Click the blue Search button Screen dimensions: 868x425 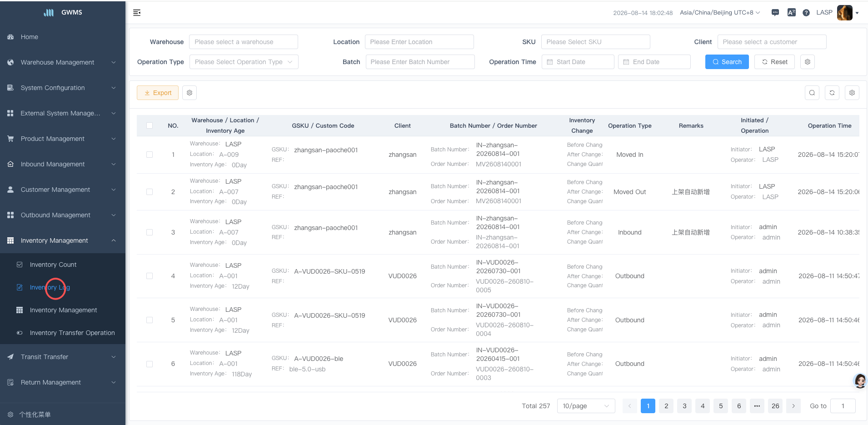(x=727, y=62)
